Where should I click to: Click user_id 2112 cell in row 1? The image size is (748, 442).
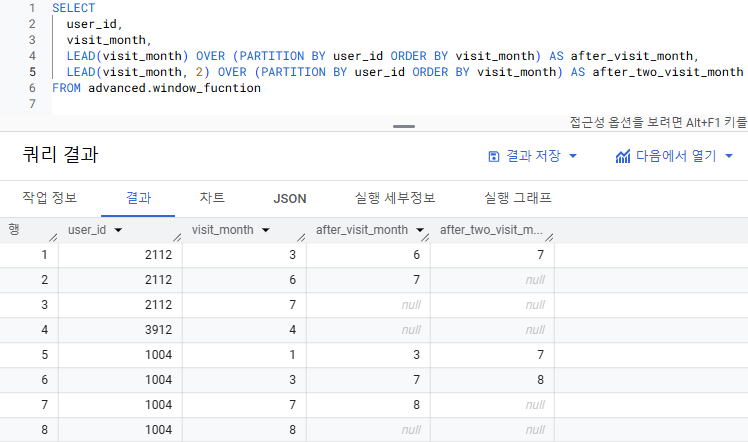pos(158,255)
